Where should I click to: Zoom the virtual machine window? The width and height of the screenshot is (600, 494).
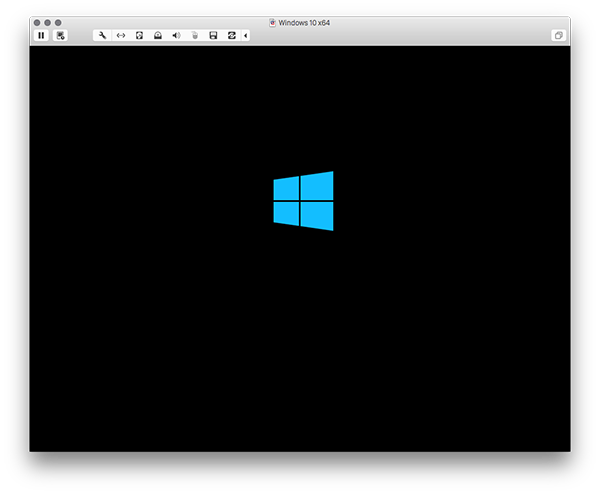coord(58,23)
